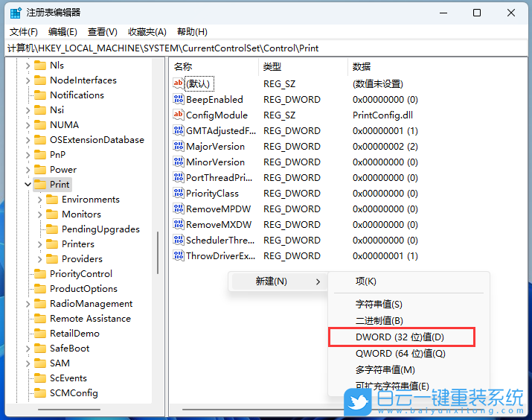Click the Registry Editor app icon in title bar
532x420 pixels.
tap(16, 13)
